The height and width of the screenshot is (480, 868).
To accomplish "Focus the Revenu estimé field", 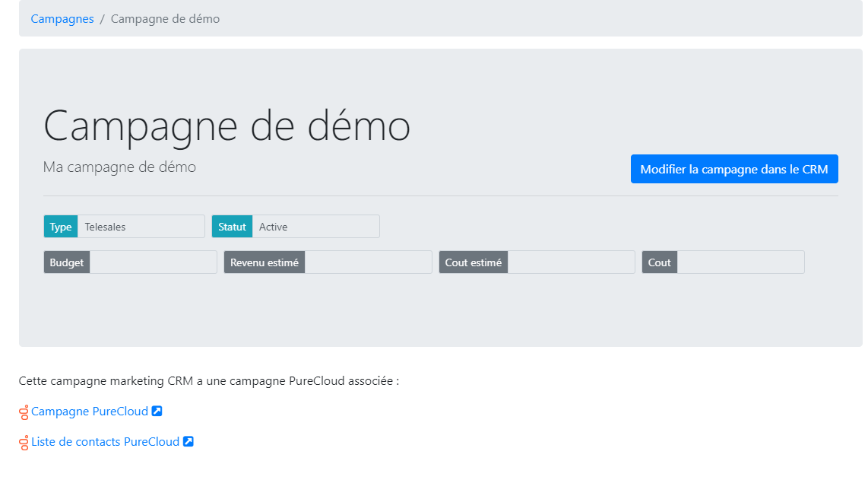I will pos(368,262).
